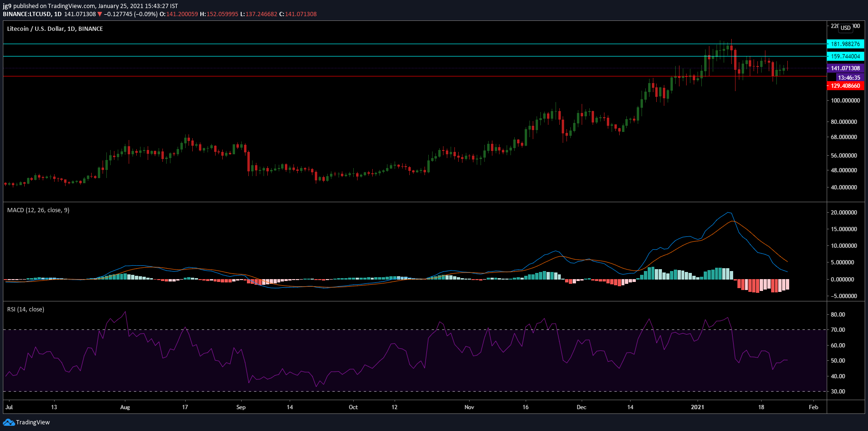Click the MACD (12, 26, close, 9) legend
Screen dimensions: 868x431
tap(38, 210)
